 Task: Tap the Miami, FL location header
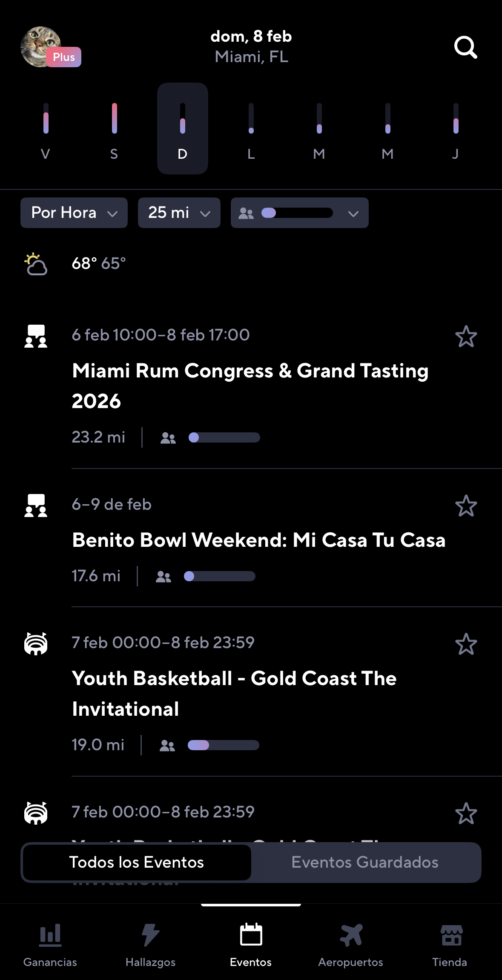[x=251, y=57]
